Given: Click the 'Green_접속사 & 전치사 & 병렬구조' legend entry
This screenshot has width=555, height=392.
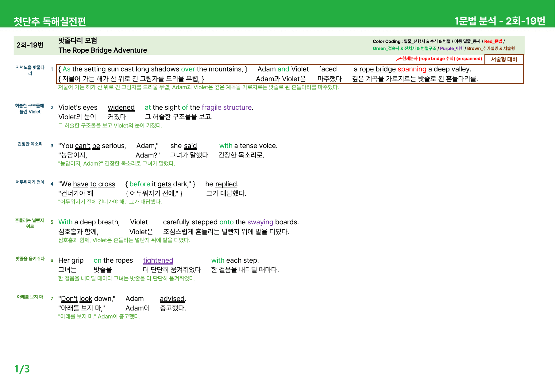Looking at the screenshot, I should coord(404,48).
